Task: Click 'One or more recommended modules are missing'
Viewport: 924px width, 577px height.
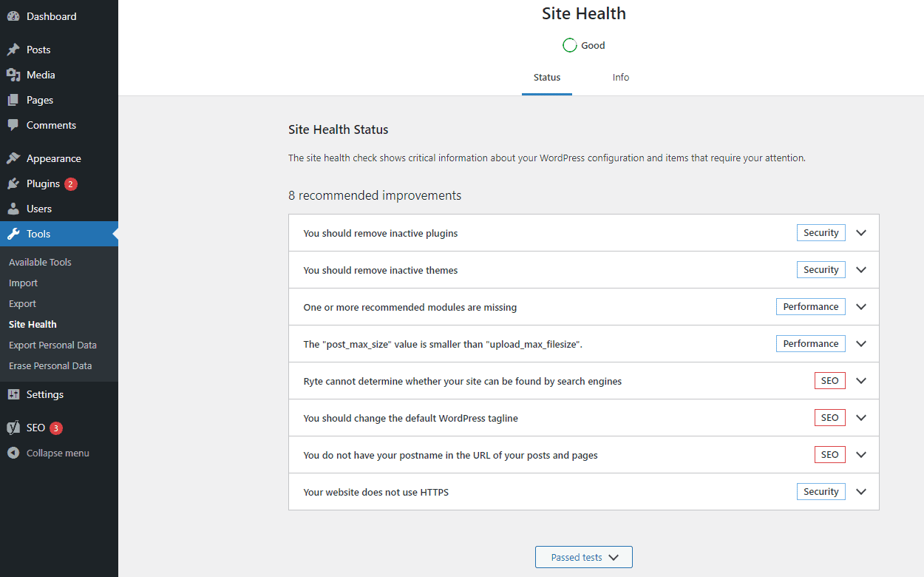Action: pos(410,307)
